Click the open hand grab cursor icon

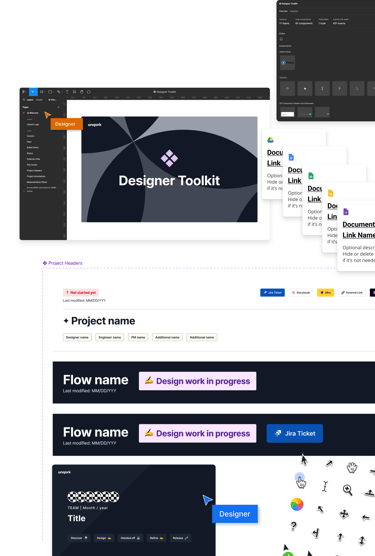click(352, 467)
